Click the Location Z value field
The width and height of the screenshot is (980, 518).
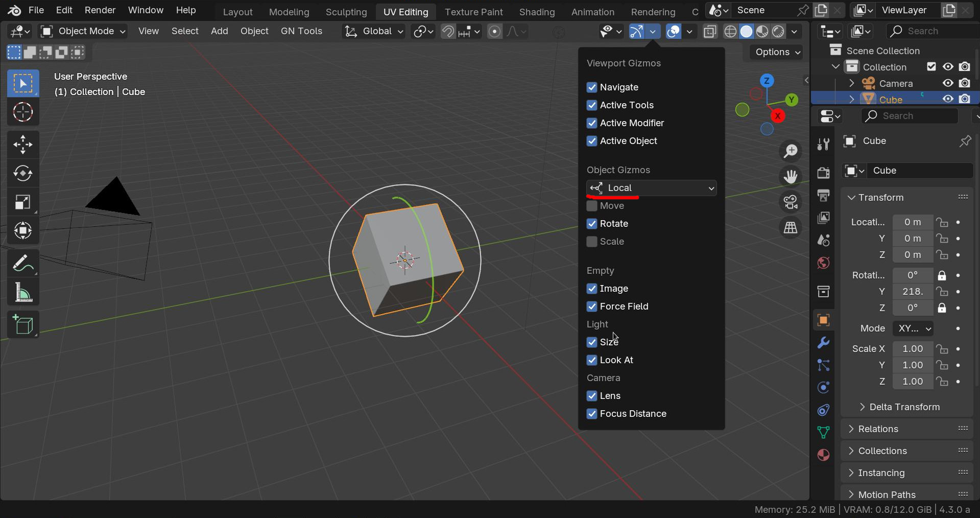[x=913, y=255]
